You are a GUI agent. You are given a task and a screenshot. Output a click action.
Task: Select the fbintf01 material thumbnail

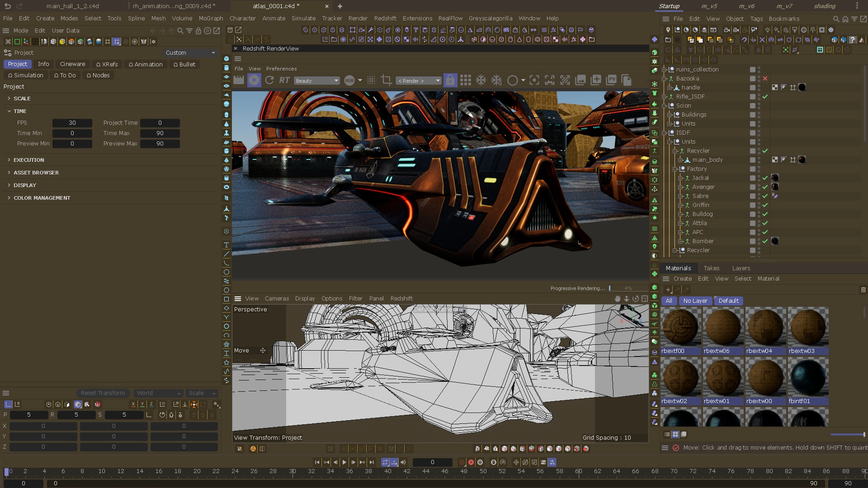pos(808,377)
